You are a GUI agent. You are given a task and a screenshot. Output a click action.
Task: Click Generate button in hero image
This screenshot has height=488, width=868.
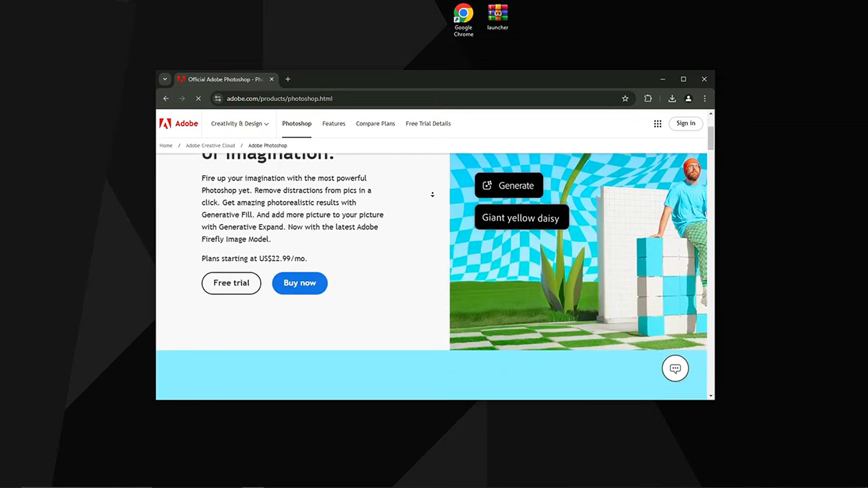pos(509,185)
